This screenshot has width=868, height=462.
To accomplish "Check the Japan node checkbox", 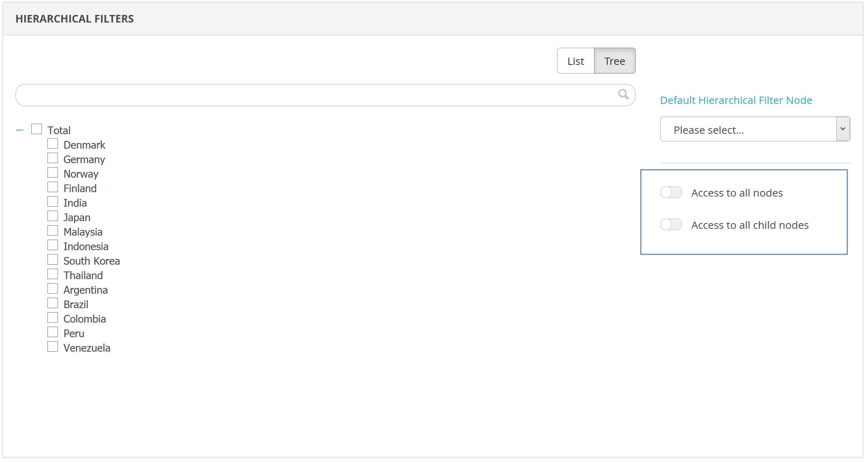I will (53, 216).
